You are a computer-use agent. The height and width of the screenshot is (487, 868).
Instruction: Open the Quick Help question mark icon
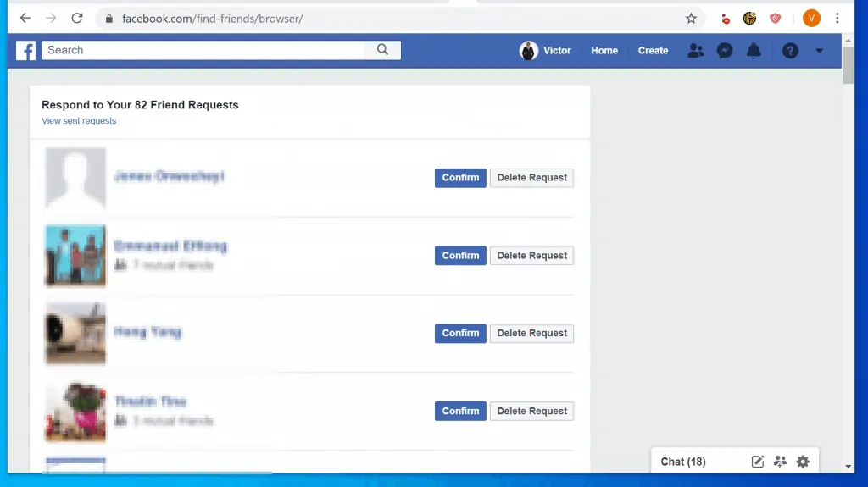790,51
